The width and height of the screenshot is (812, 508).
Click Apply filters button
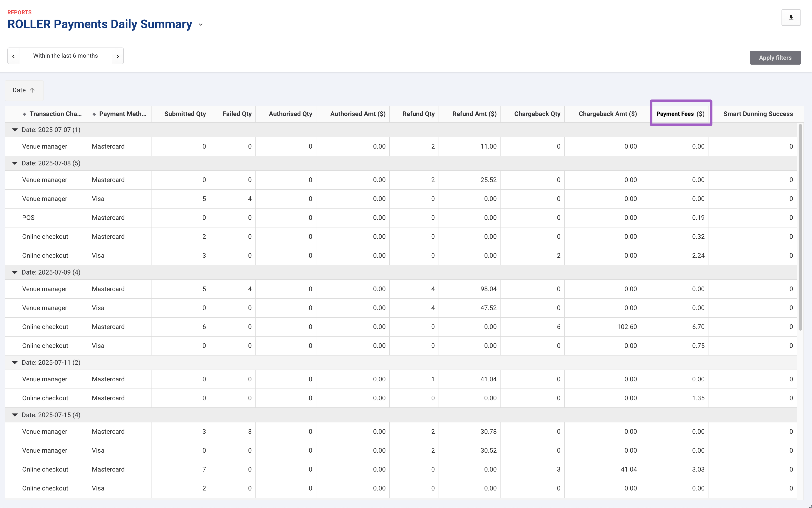pos(775,58)
